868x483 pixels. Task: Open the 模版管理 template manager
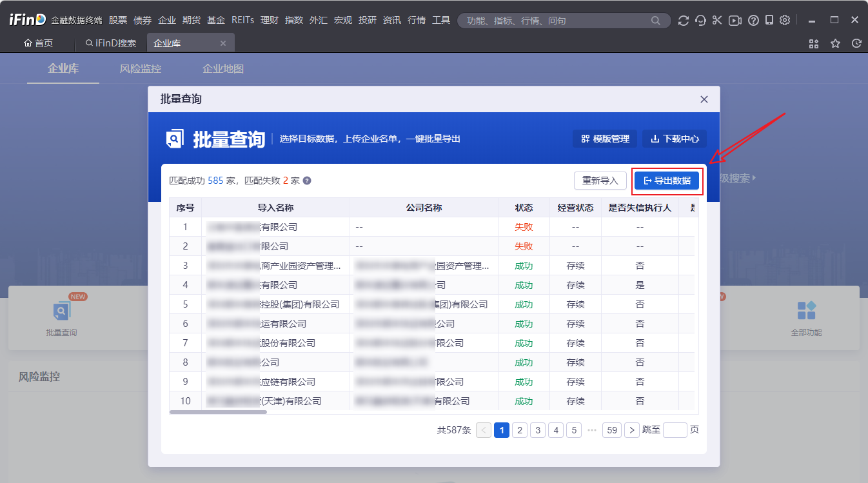tap(605, 139)
